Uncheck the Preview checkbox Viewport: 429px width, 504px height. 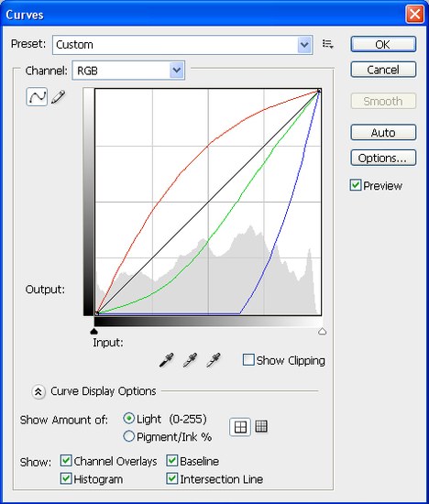click(356, 185)
